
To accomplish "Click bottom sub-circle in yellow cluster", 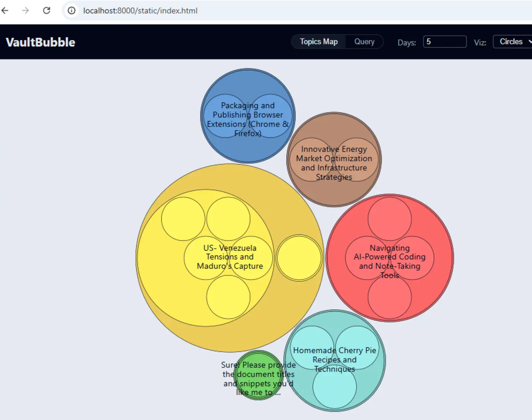I will [228, 297].
